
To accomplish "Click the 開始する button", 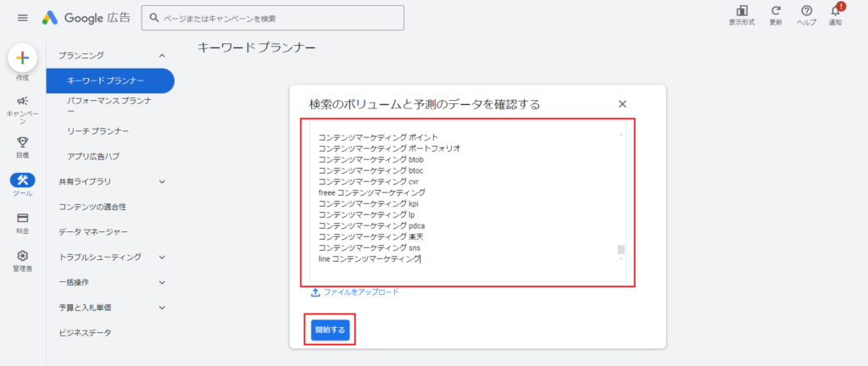I will [330, 330].
